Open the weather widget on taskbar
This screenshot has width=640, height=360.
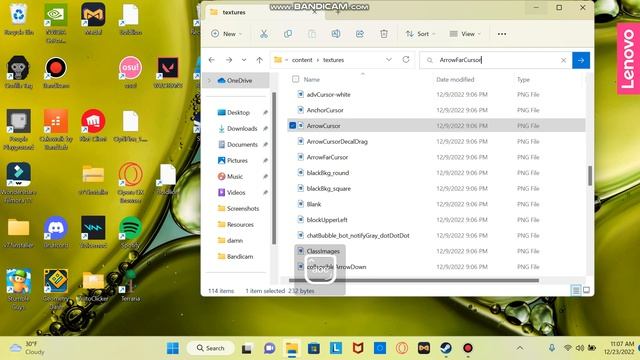click(27, 348)
